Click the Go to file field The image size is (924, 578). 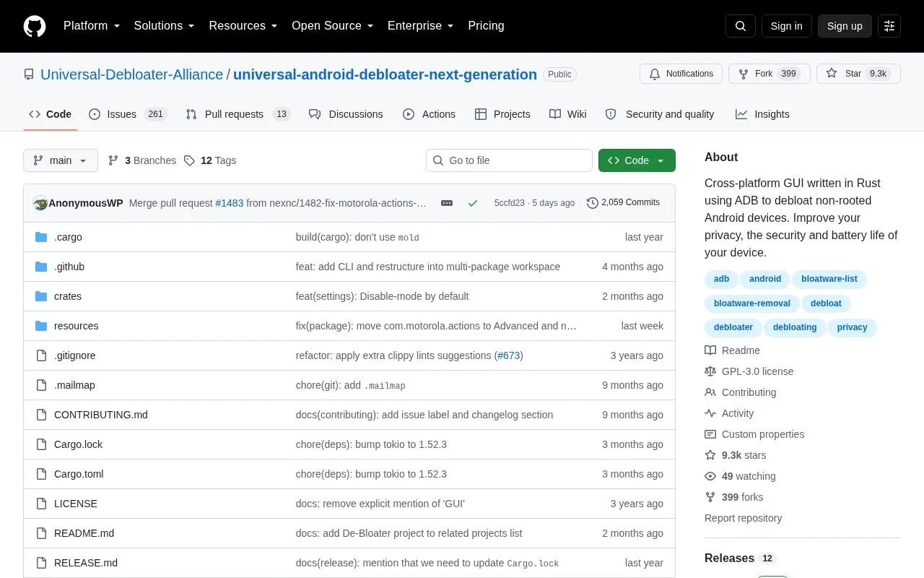pyautogui.click(x=509, y=160)
